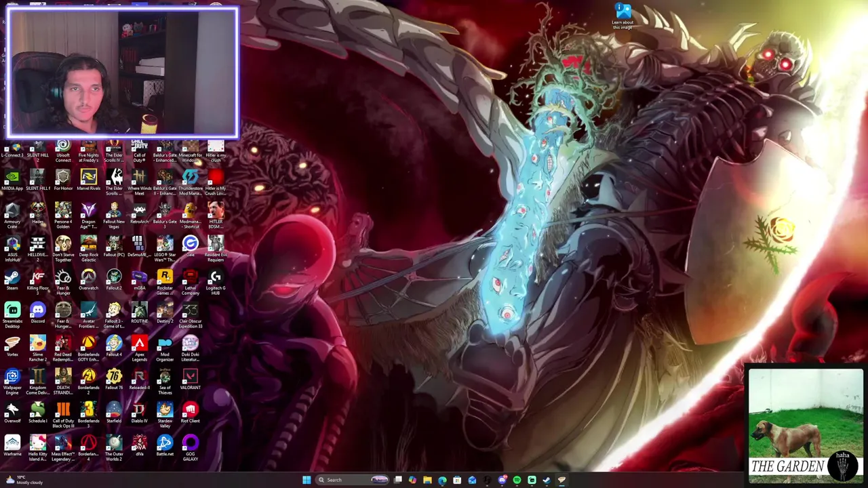The height and width of the screenshot is (488, 868).
Task: Open NVIDIA App desktop icon
Action: [12, 181]
